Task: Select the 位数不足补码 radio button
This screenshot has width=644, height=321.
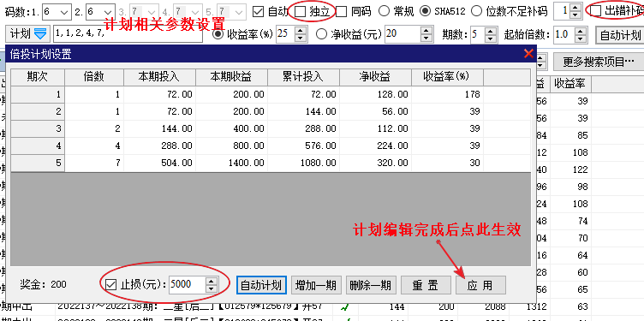Action: click(476, 11)
